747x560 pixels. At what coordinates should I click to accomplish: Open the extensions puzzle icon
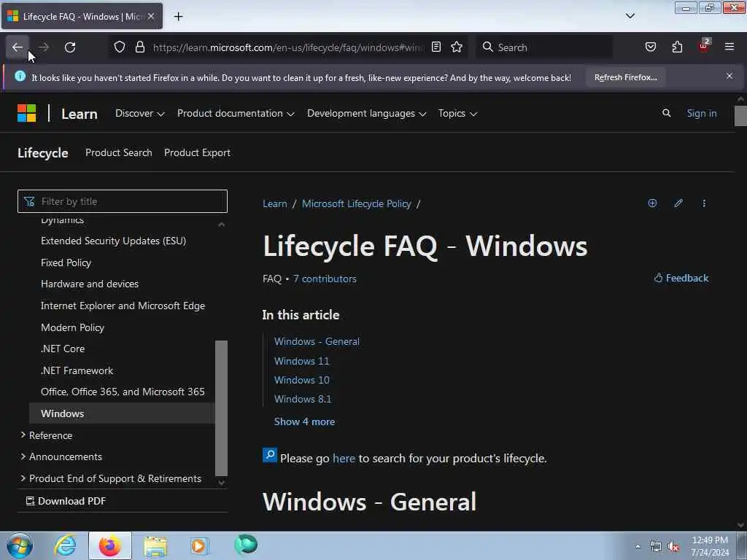pyautogui.click(x=677, y=47)
